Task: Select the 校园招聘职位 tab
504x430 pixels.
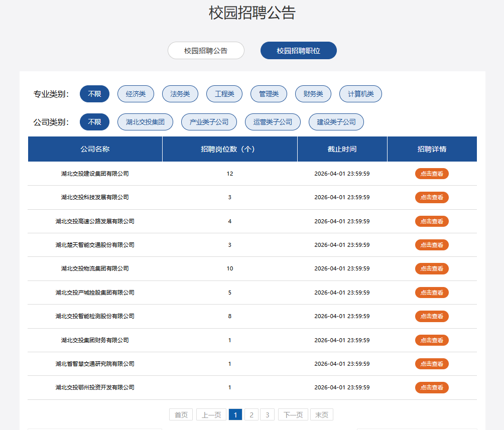Action: [x=298, y=51]
